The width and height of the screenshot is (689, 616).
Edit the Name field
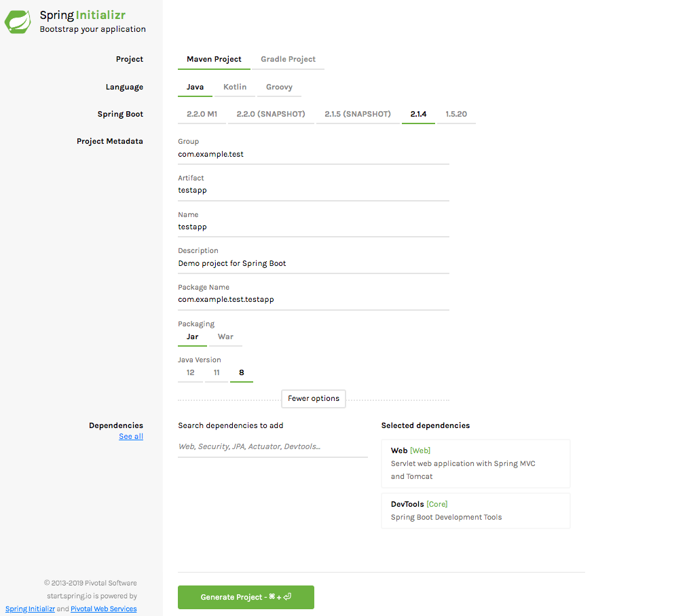tap(314, 227)
